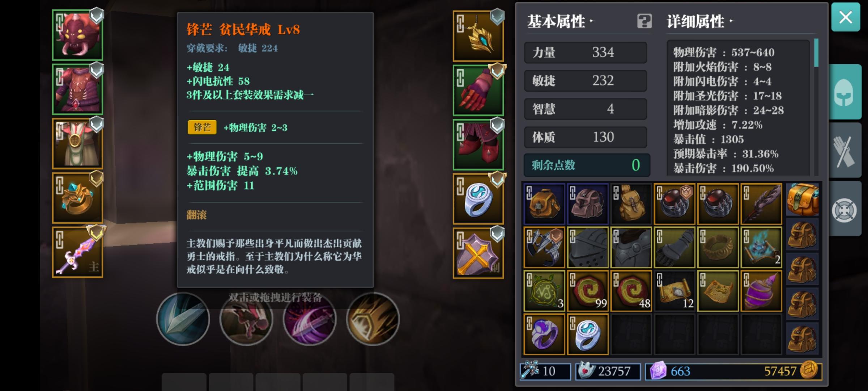This screenshot has width=868, height=391.
Task: Open the help question mark icon
Action: click(644, 21)
